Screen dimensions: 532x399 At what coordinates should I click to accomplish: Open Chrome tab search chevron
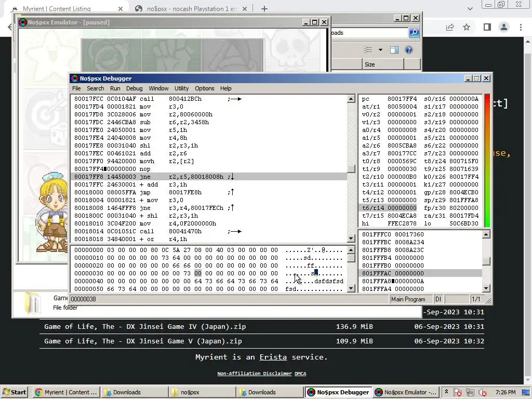click(470, 9)
